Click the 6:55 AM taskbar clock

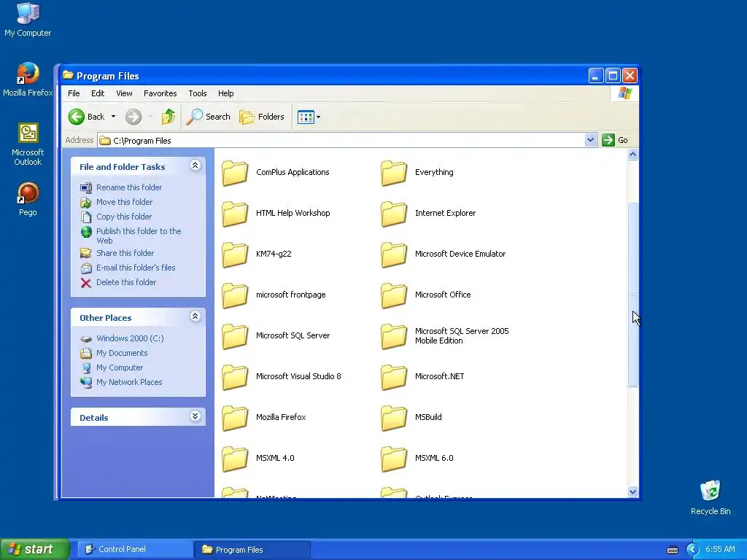click(x=720, y=550)
